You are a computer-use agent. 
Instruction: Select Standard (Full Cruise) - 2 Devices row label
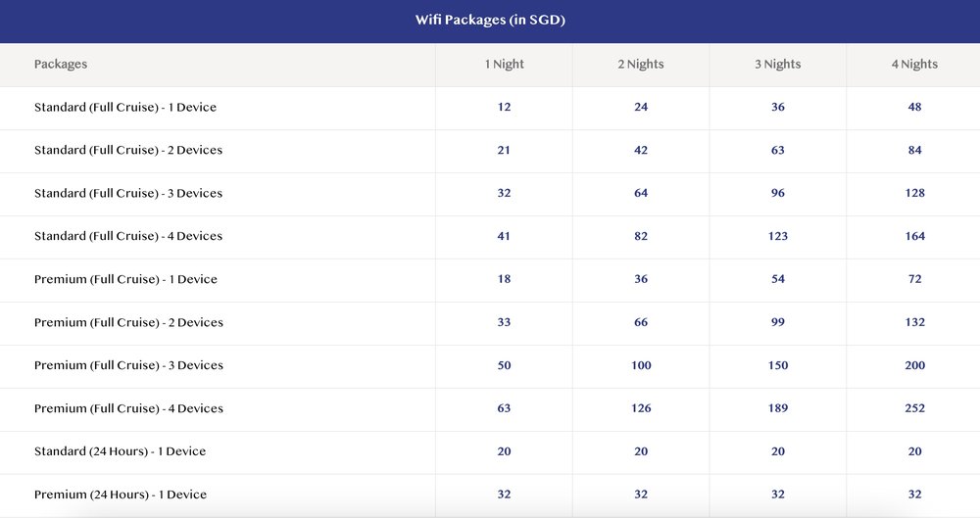[x=128, y=151]
